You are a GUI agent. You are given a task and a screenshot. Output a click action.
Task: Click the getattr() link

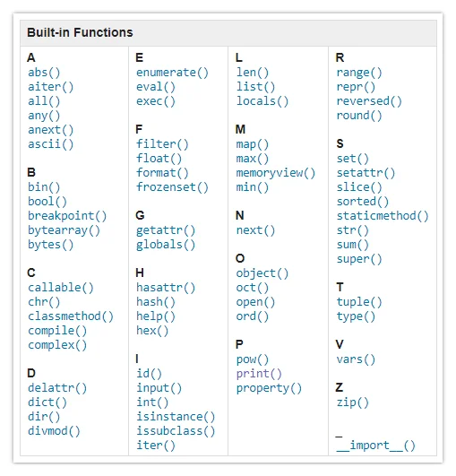point(166,230)
